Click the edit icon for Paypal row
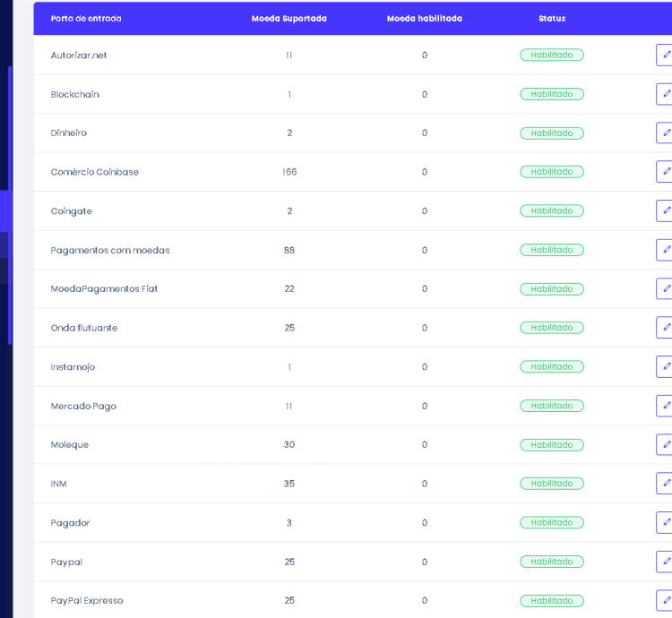Image resolution: width=672 pixels, height=618 pixels. (665, 562)
